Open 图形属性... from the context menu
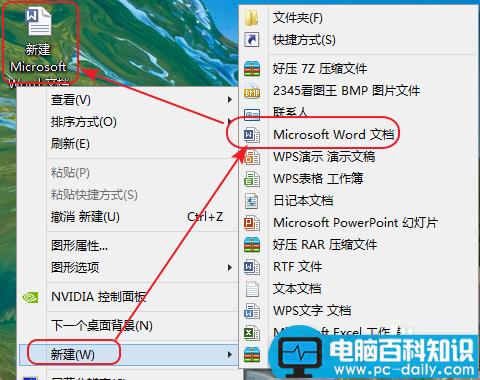 click(x=79, y=246)
